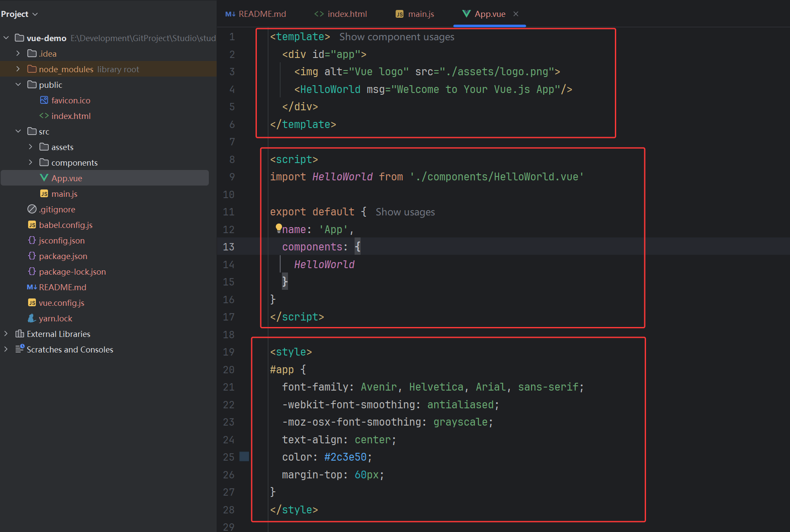Open main.js from the project tree

tap(64, 194)
